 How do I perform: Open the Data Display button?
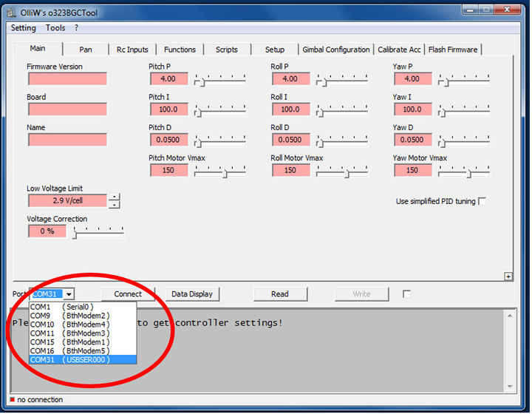click(x=192, y=293)
